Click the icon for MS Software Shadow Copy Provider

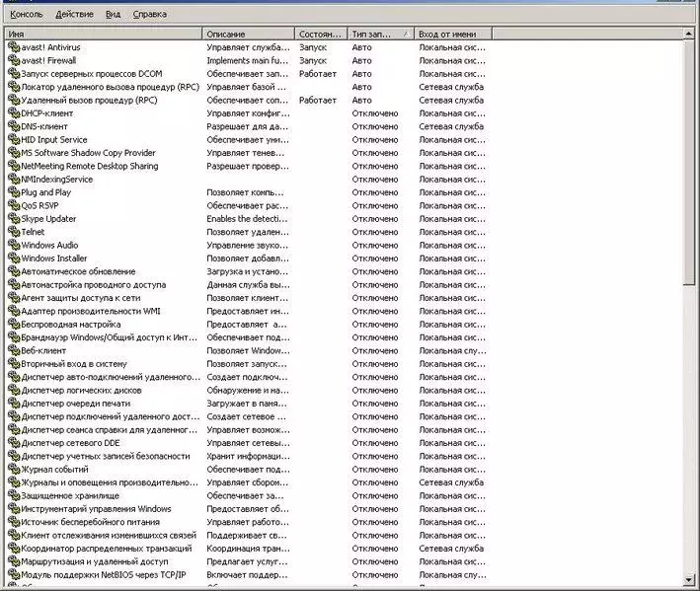[x=14, y=153]
